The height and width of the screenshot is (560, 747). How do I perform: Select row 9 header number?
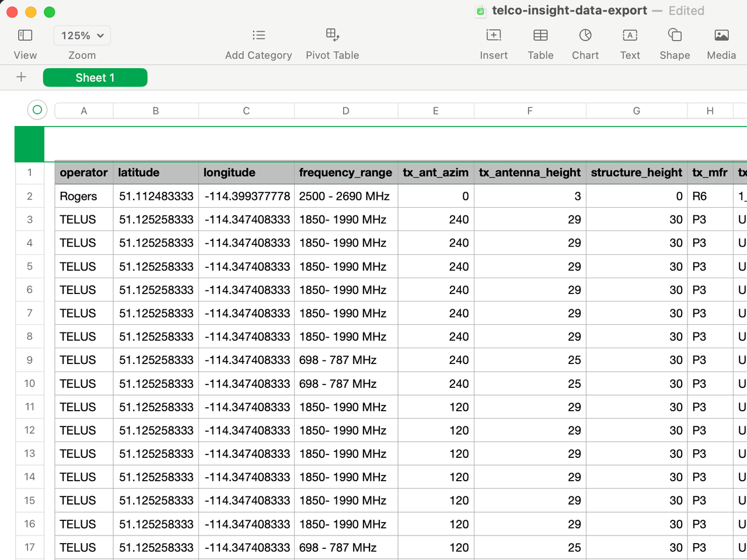point(30,360)
